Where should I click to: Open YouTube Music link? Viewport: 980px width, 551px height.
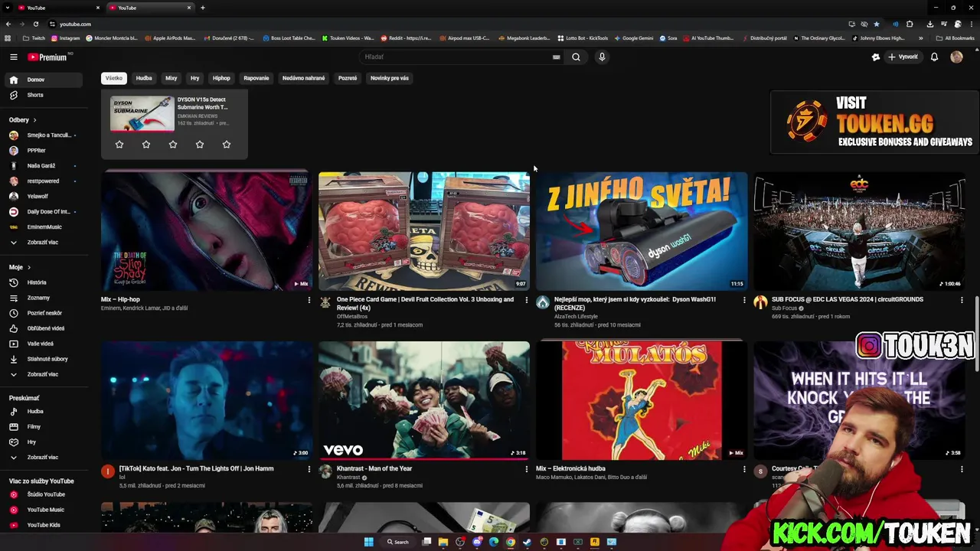(44, 510)
